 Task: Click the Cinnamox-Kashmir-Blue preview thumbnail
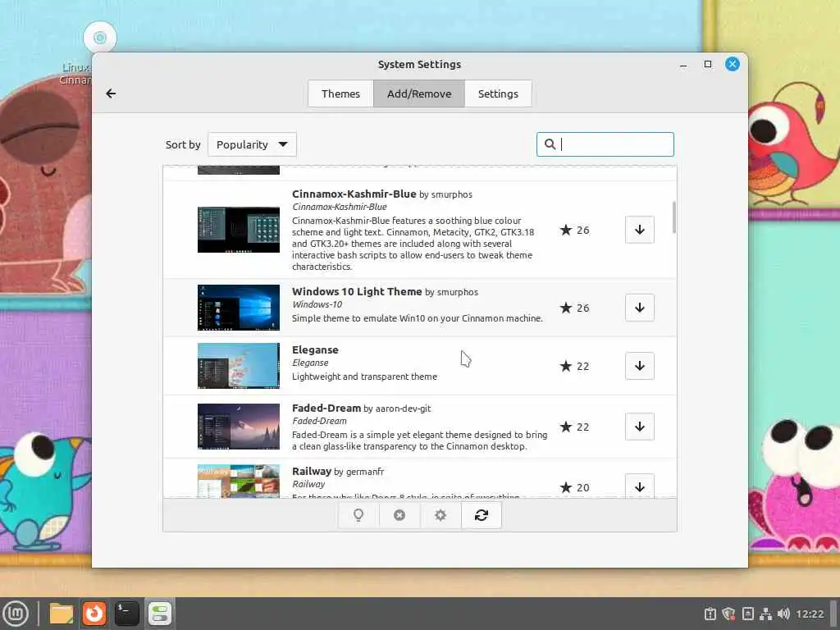click(239, 230)
